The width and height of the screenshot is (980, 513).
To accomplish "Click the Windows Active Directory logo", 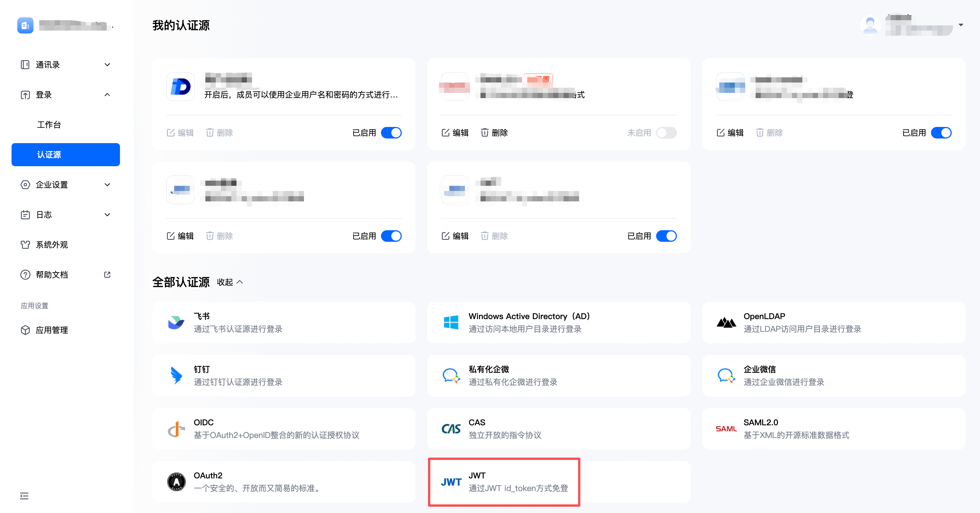I will click(x=451, y=322).
